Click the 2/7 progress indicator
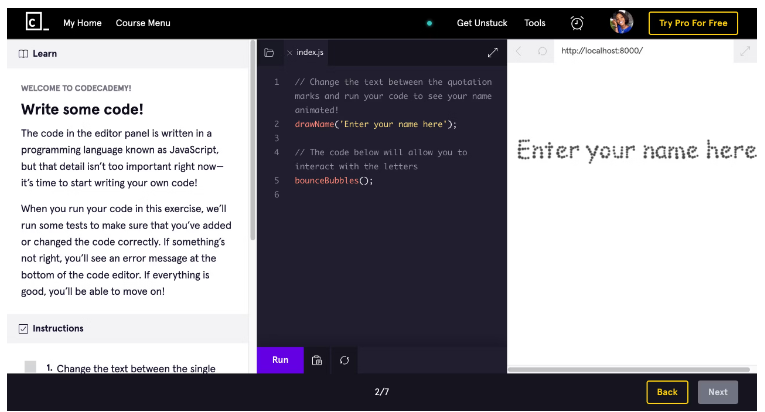This screenshot has height=412, width=765. click(x=382, y=392)
